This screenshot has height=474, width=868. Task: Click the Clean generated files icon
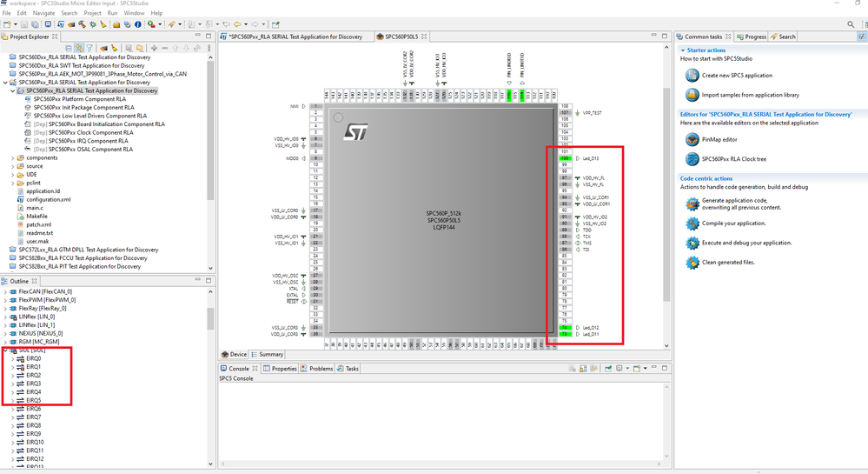pyautogui.click(x=692, y=263)
